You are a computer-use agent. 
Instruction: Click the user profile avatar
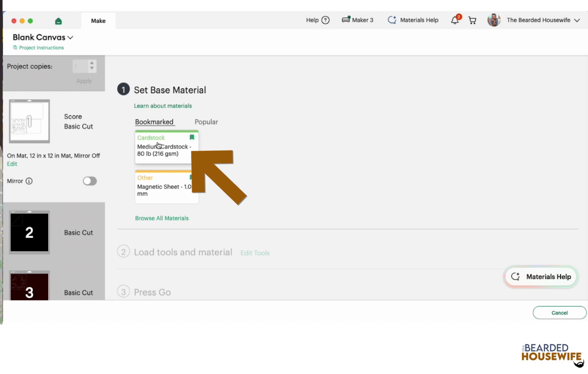tap(494, 20)
